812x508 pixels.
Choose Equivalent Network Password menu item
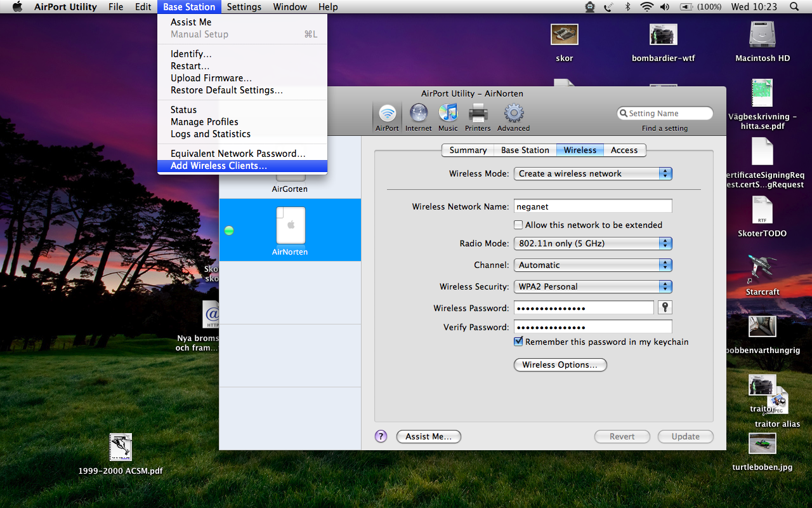[242, 154]
